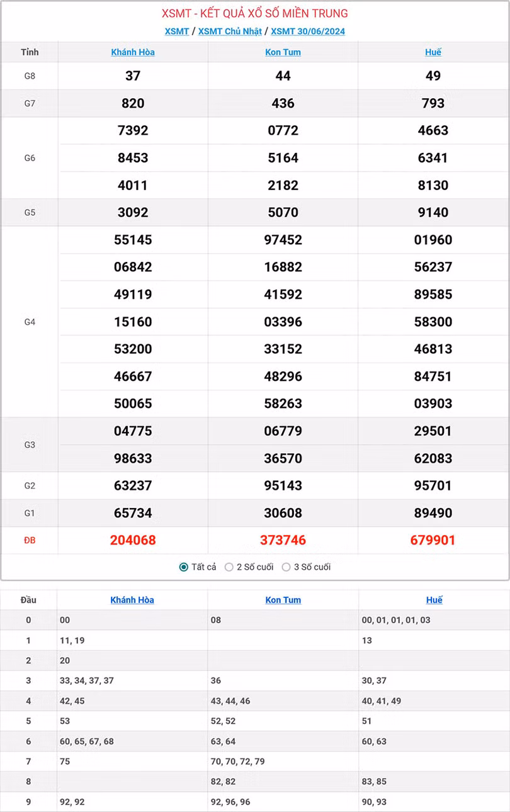The image size is (510, 812).
Task: Click Khánh Hòa link in the Đầu table header
Action: (x=132, y=600)
